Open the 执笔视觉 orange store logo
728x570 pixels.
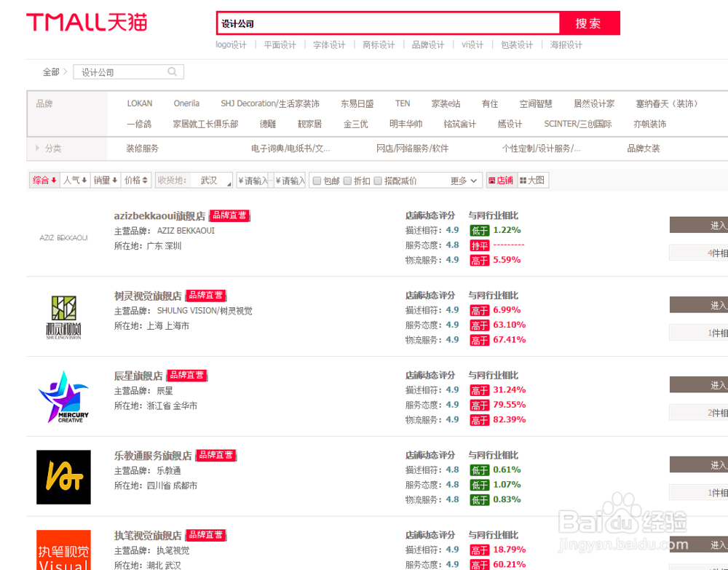(x=63, y=550)
